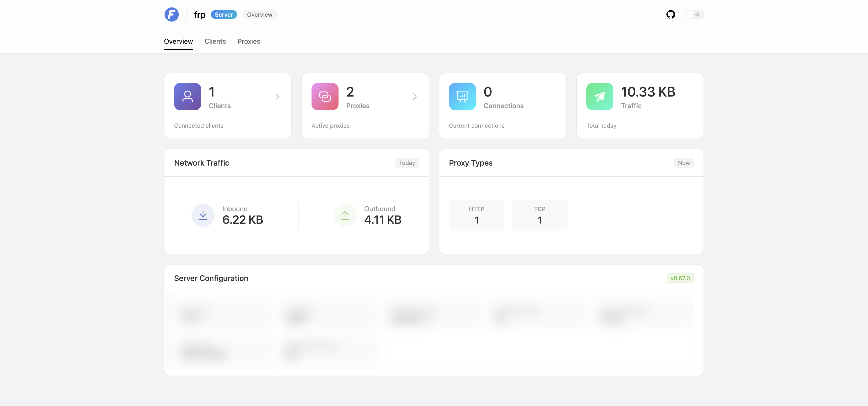The height and width of the screenshot is (406, 868).
Task: Click the green Traffic paper-plane icon
Action: click(x=599, y=97)
